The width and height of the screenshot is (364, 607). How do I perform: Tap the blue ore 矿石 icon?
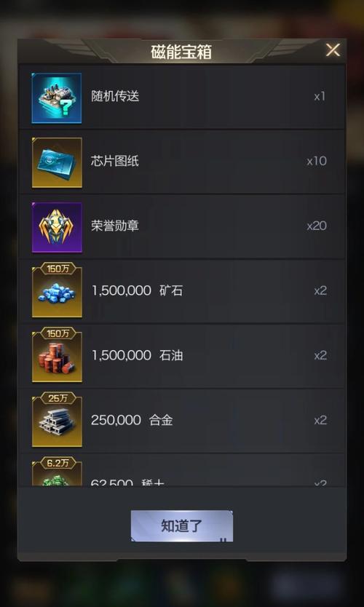(57, 290)
